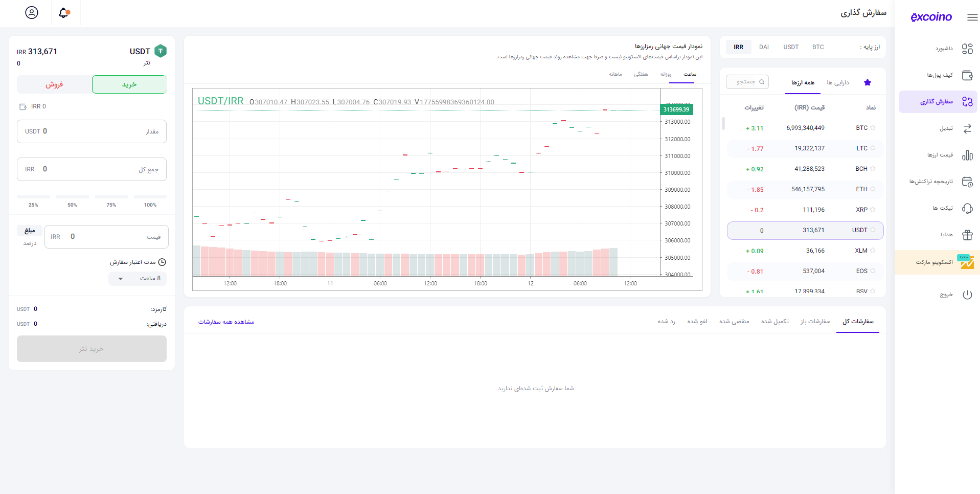Open gifts (هدایا) icon
This screenshot has height=494, width=980.
pyautogui.click(x=967, y=235)
